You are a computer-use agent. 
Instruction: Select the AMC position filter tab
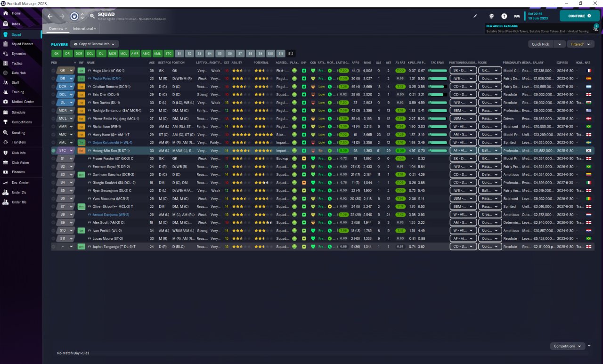pyautogui.click(x=147, y=54)
